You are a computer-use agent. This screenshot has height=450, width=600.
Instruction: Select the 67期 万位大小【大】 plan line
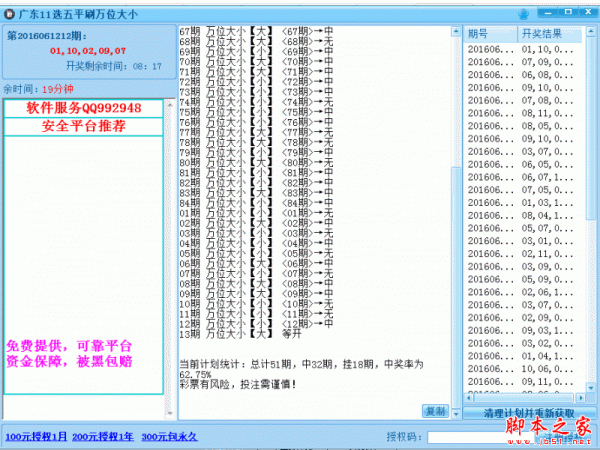coord(256,31)
